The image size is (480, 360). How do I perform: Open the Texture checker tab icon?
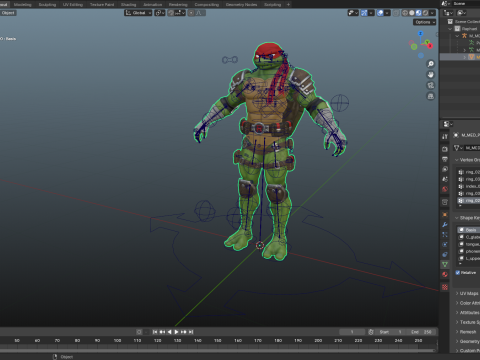[x=445, y=287]
